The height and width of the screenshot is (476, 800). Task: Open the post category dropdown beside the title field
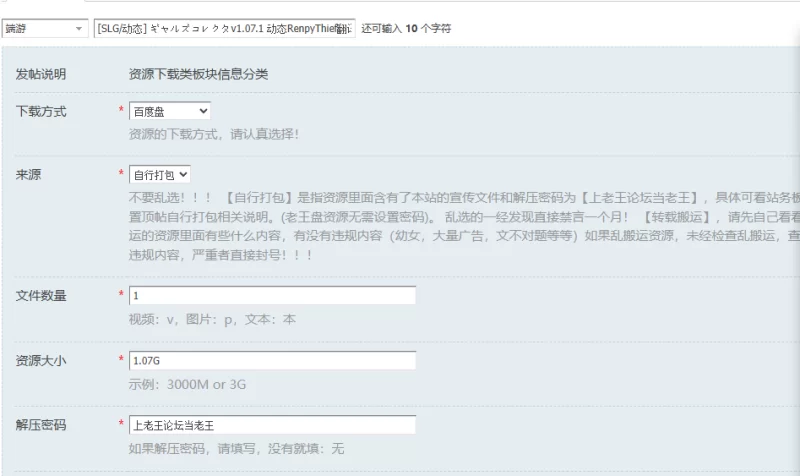point(44,29)
